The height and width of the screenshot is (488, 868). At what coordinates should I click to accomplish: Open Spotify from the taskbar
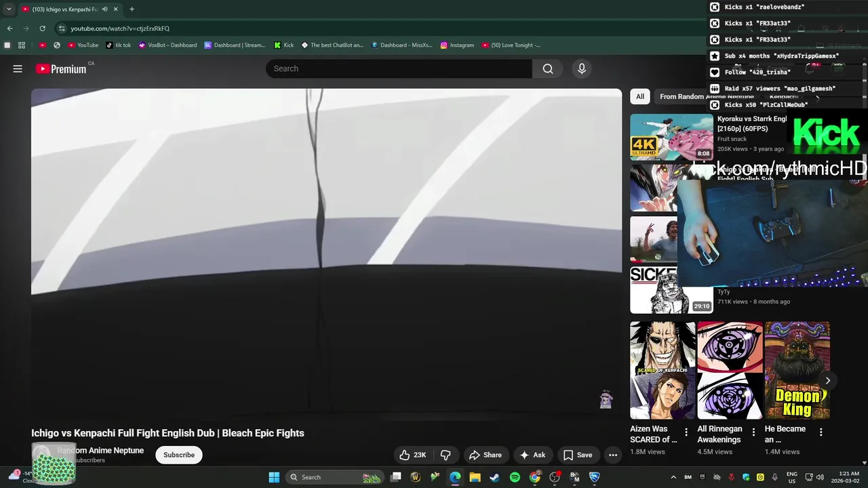click(x=515, y=477)
